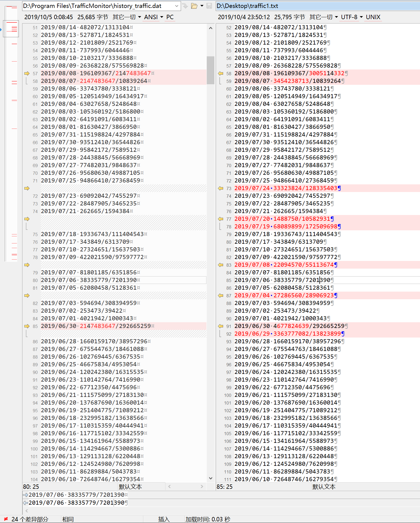Click the right pane 默认文本 status label
This screenshot has height=523, width=420.
point(324,487)
